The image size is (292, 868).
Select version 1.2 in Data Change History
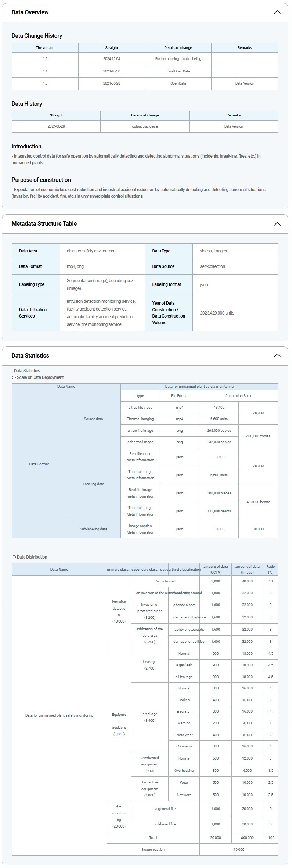[x=45, y=59]
